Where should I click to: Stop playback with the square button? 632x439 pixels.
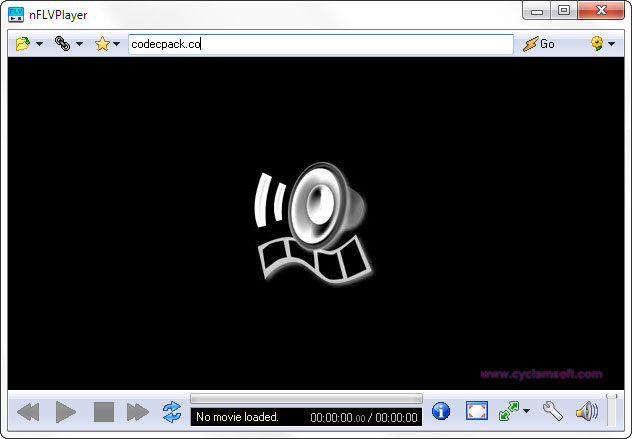click(104, 412)
